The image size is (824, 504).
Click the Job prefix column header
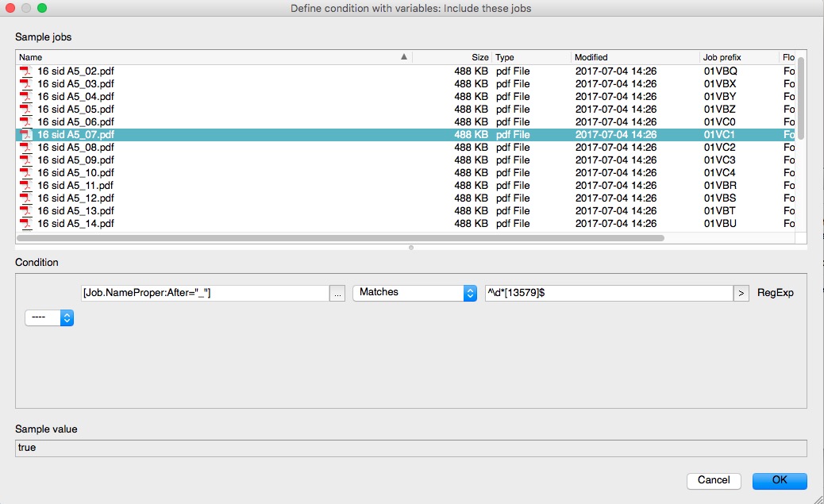(x=738, y=57)
